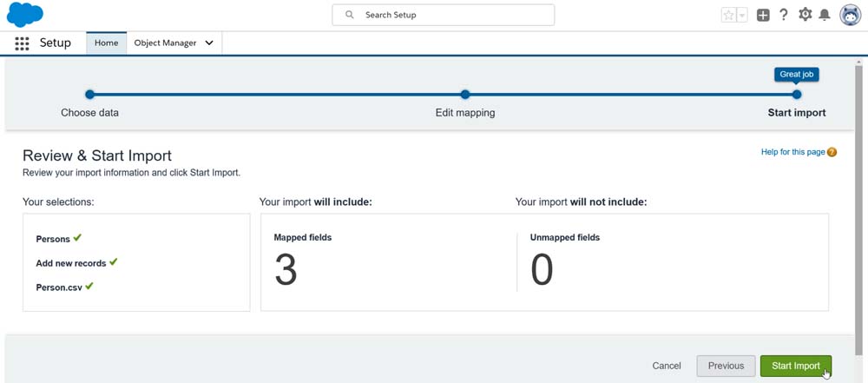Switch to the Home tab
868x383 pixels.
(106, 43)
